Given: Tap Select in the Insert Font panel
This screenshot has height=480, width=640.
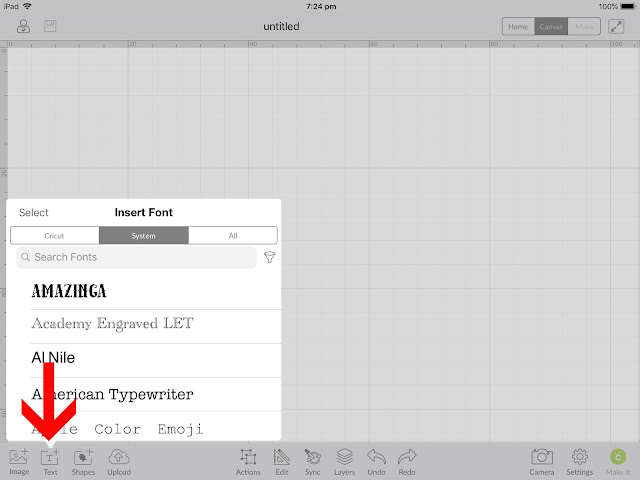Looking at the screenshot, I should pos(33,212).
